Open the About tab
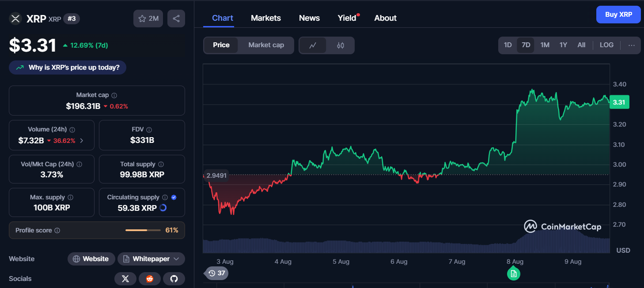644x288 pixels. pos(385,18)
